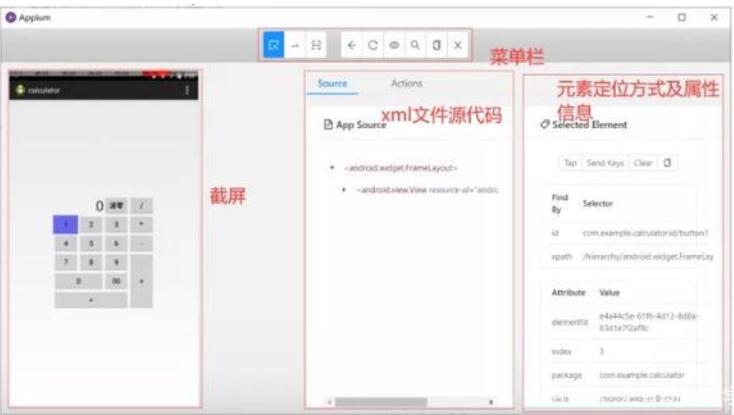Image resolution: width=734 pixels, height=415 pixels.
Task: Tap the 8 key on calculator screenshot
Action: (x=91, y=262)
